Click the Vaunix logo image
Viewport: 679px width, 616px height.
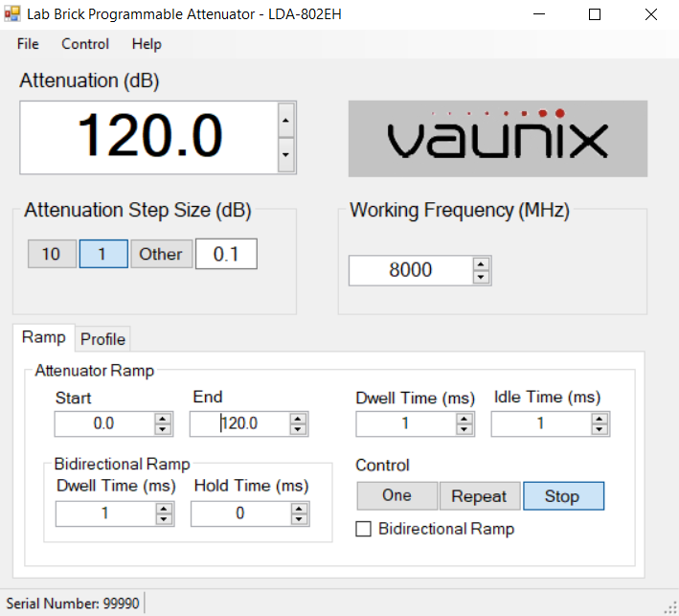[497, 139]
